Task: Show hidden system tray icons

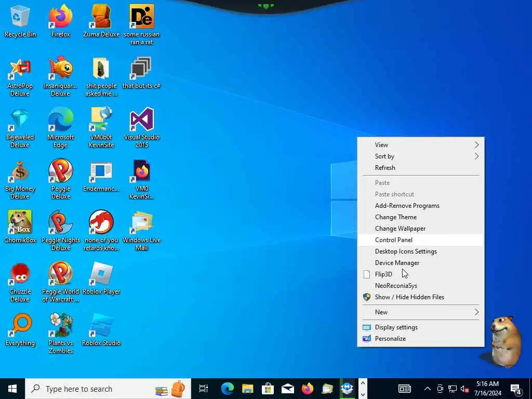Action: tap(428, 389)
